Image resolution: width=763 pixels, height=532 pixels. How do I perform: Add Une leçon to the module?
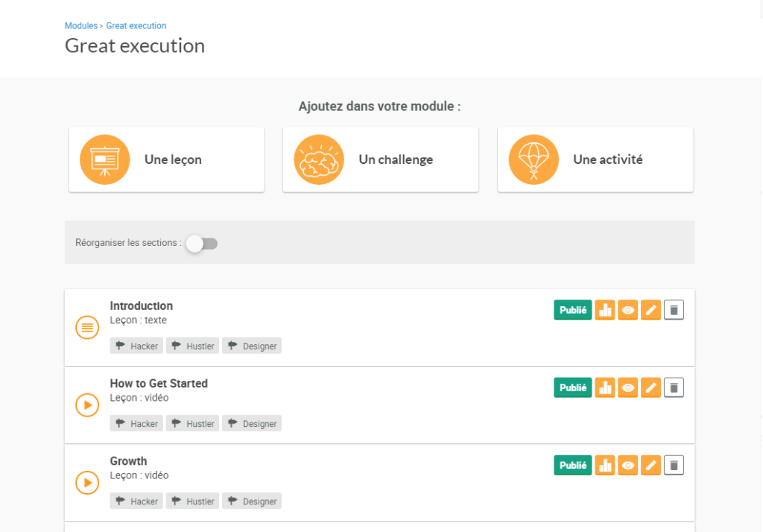(166, 159)
